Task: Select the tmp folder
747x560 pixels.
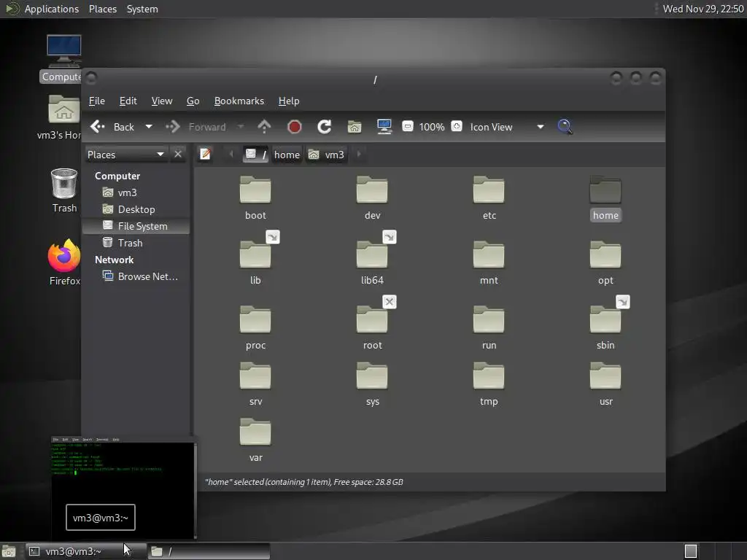Action: pyautogui.click(x=489, y=384)
